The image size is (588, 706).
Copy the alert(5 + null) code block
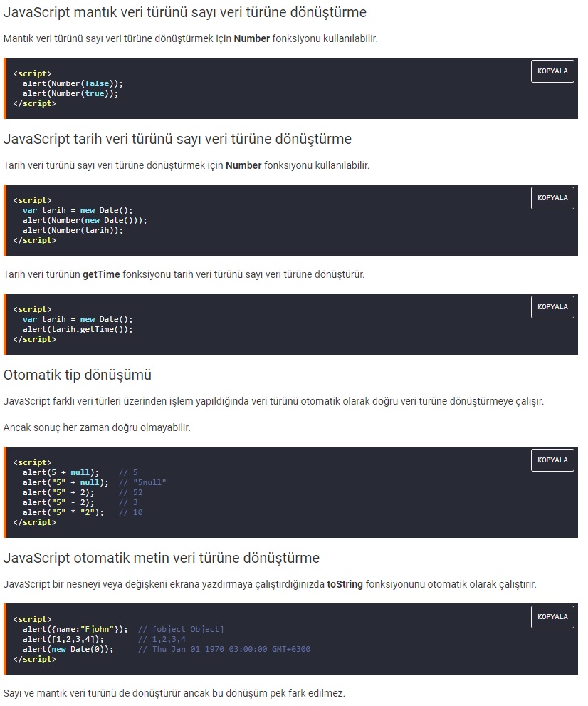point(552,460)
